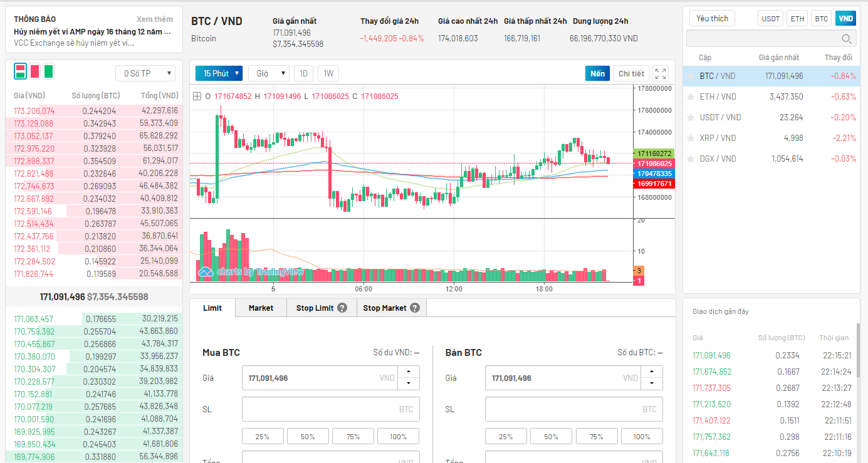Expand chart to fullscreen

[661, 73]
